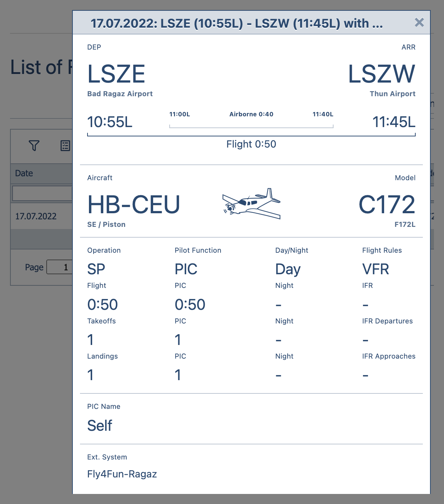Click the PIC Name value Self
444x504 pixels.
tap(100, 426)
